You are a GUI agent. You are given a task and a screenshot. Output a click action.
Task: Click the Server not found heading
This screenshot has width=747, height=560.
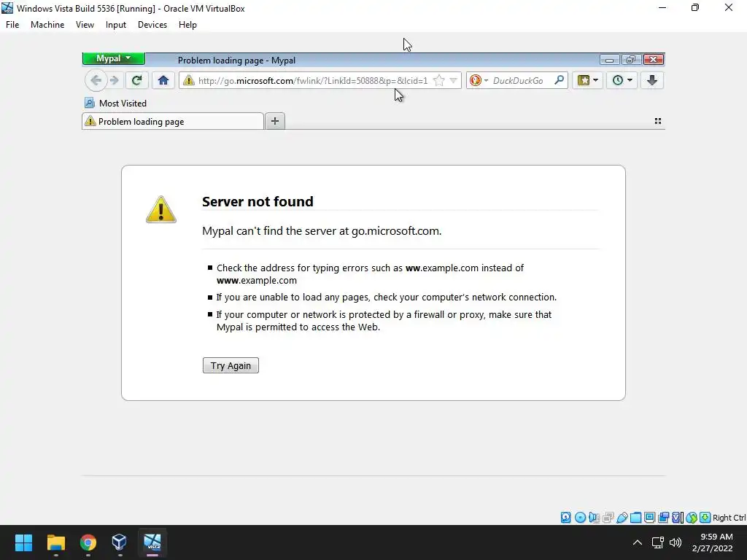[258, 201]
